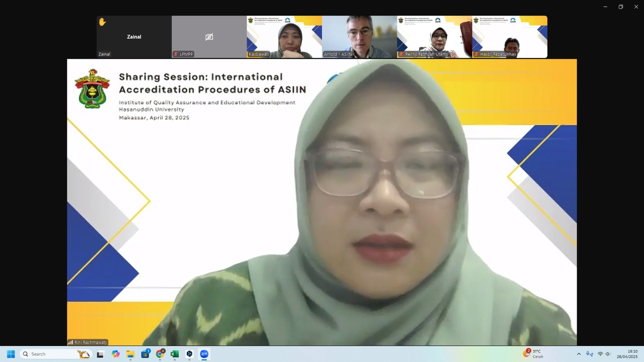Viewport: 644px width, 362px height.
Task: Click the raised hand icon on Zainal's tile
Action: 102,22
